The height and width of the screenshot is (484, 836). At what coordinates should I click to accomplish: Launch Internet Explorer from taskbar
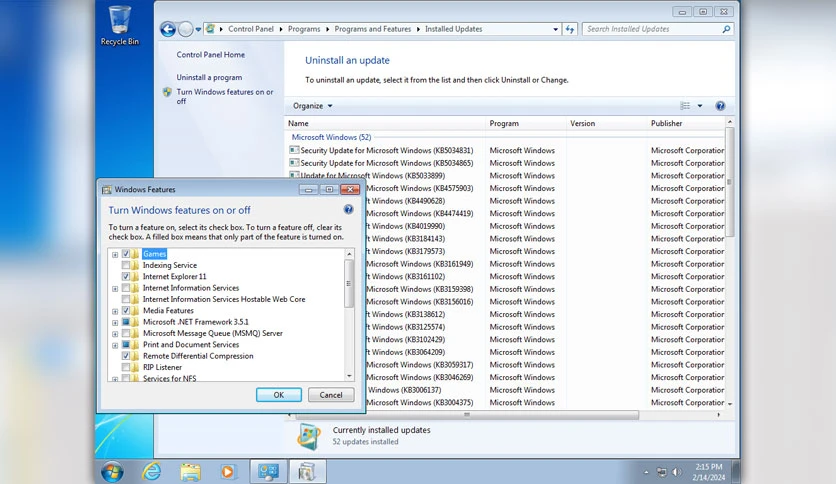tap(152, 471)
